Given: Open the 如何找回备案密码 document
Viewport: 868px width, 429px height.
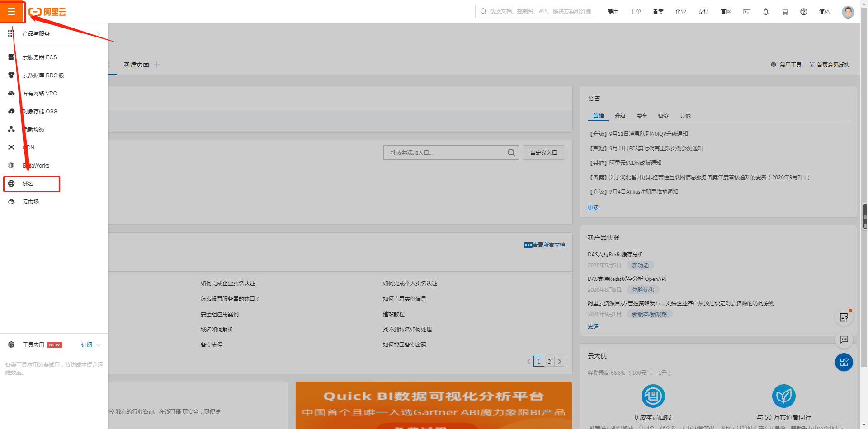Looking at the screenshot, I should tap(405, 345).
